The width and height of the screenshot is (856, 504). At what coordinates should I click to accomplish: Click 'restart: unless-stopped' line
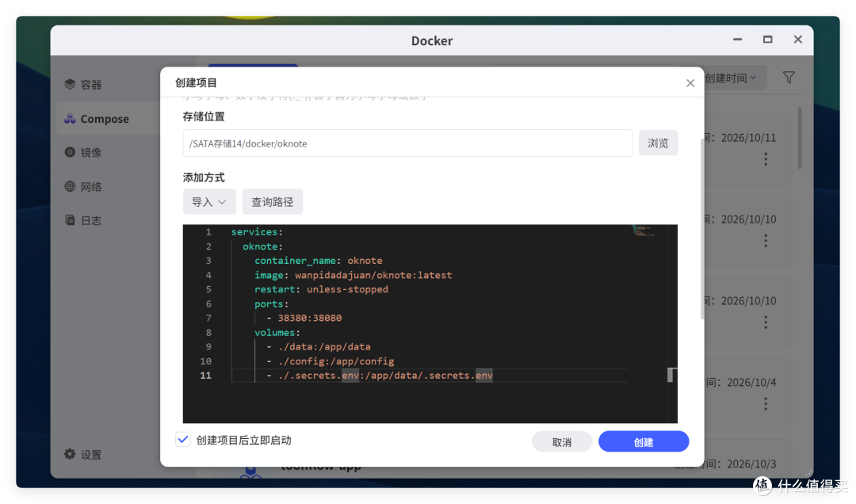[321, 289]
